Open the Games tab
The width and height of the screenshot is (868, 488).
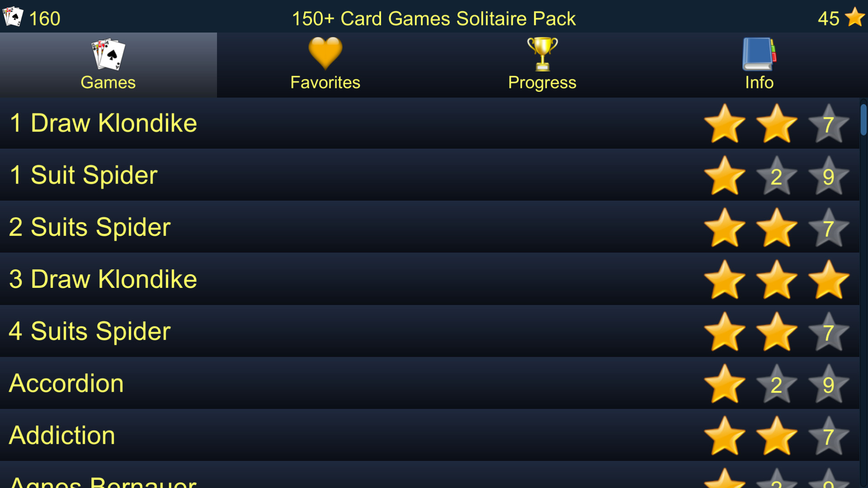click(108, 64)
